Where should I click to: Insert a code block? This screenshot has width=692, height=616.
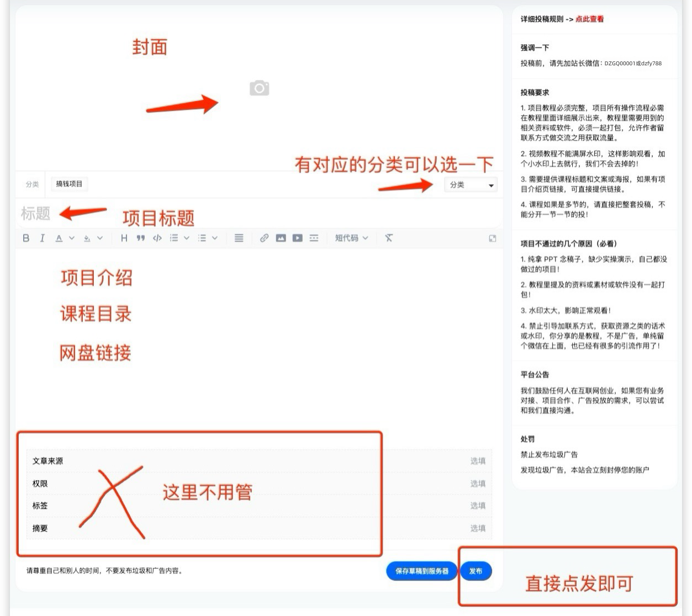157,238
